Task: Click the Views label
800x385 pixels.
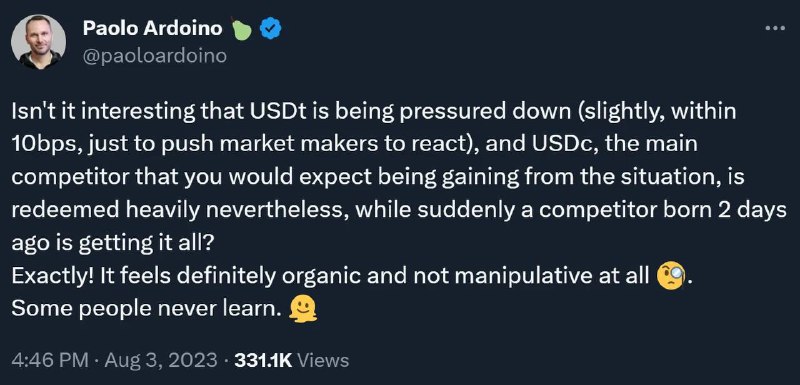Action: pyautogui.click(x=323, y=361)
